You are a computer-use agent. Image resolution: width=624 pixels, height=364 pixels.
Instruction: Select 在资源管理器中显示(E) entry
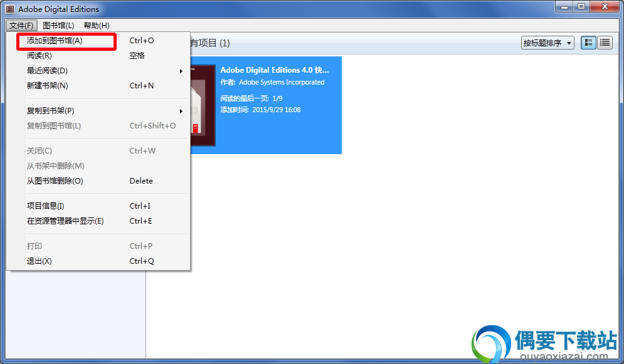point(98,221)
